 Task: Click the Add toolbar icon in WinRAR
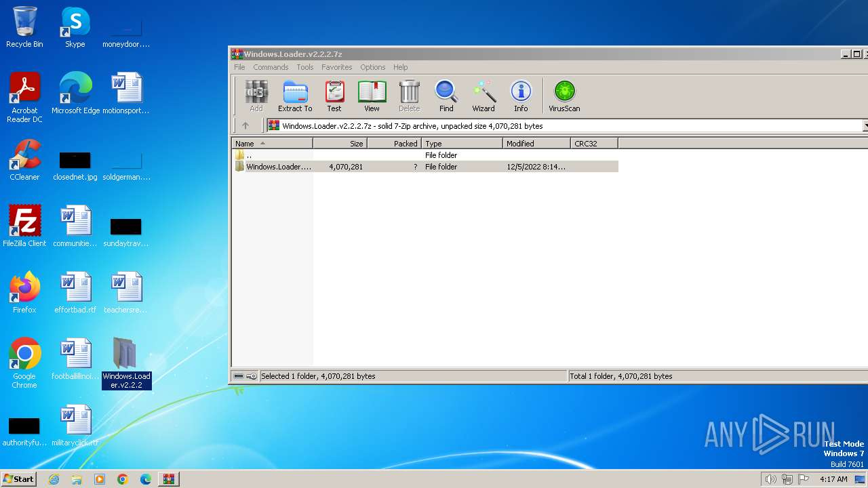click(x=256, y=96)
